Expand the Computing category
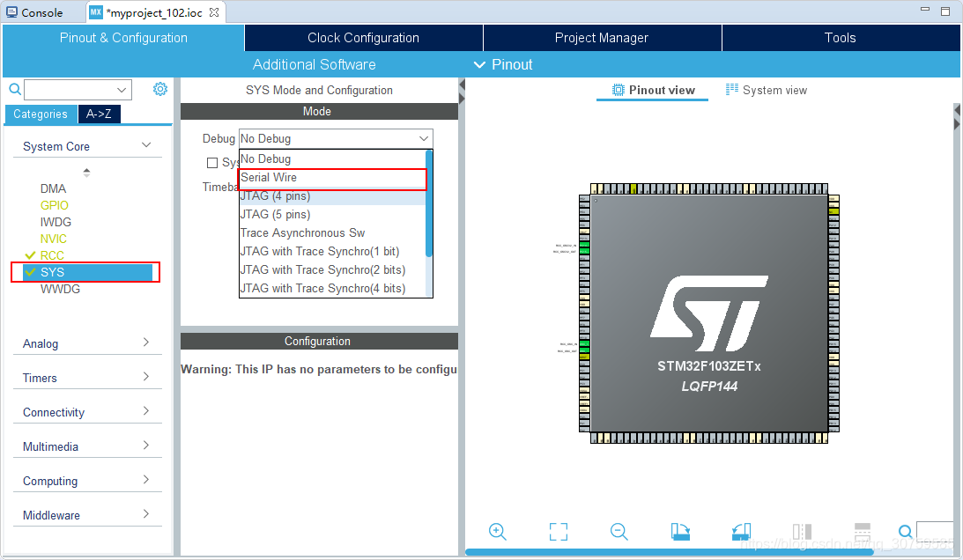Screen dimensions: 963x560 pos(146,480)
